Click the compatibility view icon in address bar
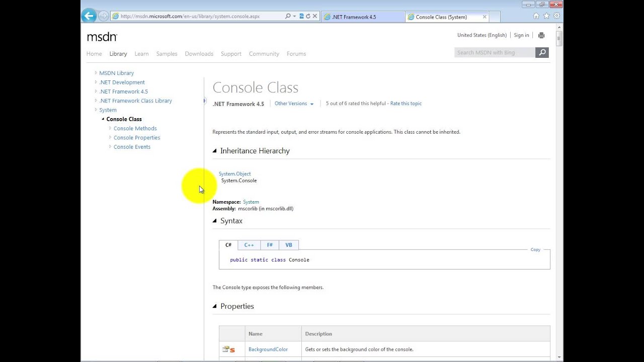The height and width of the screenshot is (362, 644). pyautogui.click(x=301, y=16)
